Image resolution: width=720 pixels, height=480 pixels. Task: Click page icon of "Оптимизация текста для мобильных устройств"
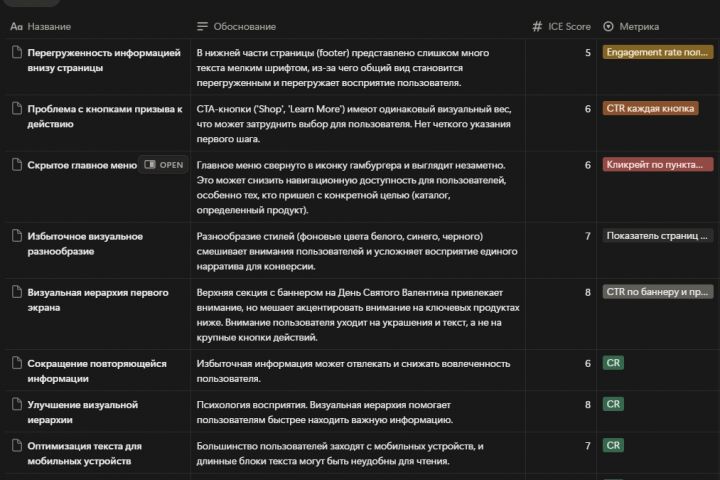click(16, 445)
